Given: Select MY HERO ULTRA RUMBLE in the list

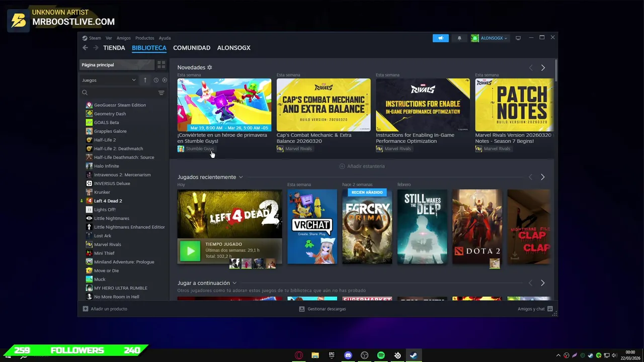Looking at the screenshot, I should (120, 288).
